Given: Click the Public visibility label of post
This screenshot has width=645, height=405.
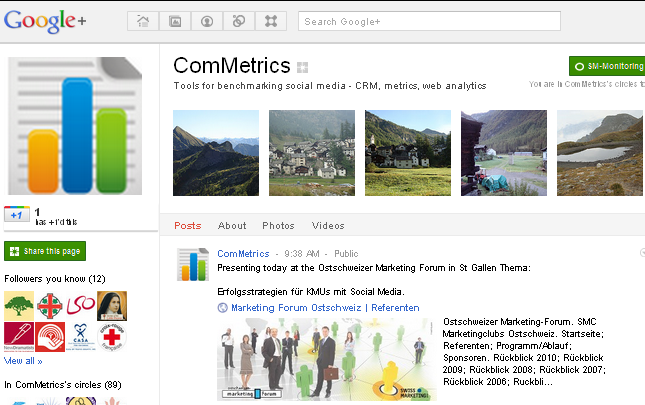Looking at the screenshot, I should pos(346,254).
